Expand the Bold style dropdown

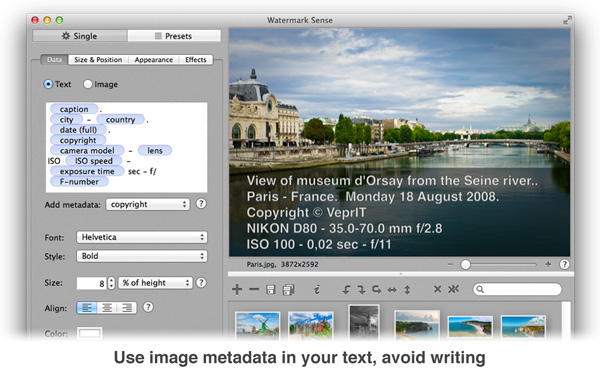(x=142, y=256)
